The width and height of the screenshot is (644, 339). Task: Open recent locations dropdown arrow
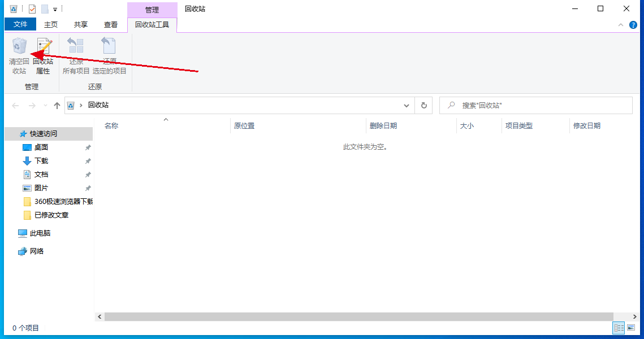[45, 106]
